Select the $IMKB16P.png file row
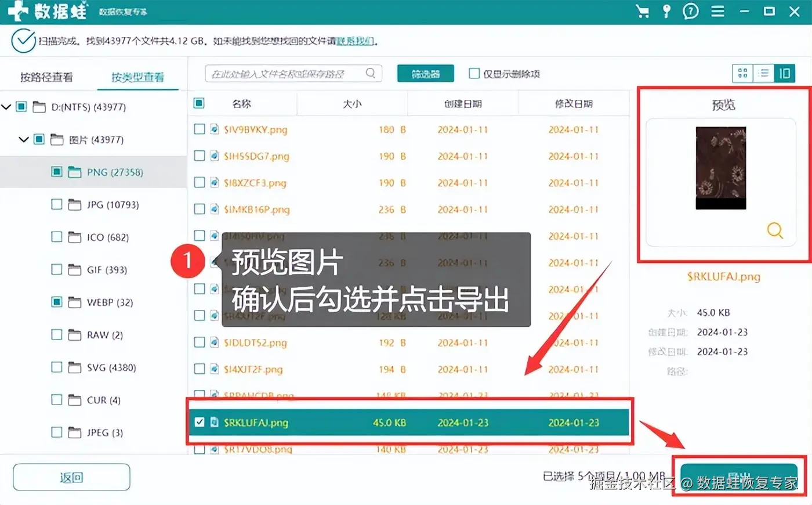 [x=408, y=209]
